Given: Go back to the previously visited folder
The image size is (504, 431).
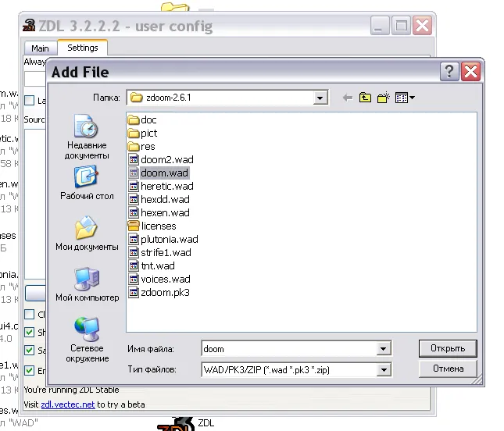Looking at the screenshot, I should click(348, 98).
